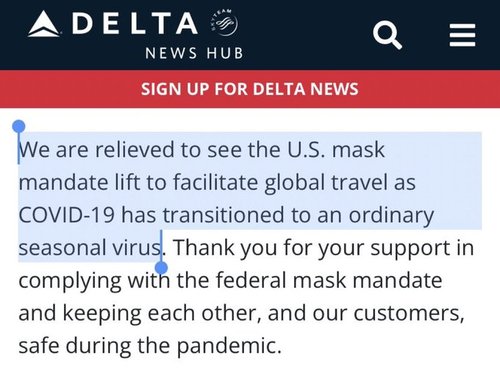
Task: Open the search magnifier icon
Action: click(x=387, y=35)
